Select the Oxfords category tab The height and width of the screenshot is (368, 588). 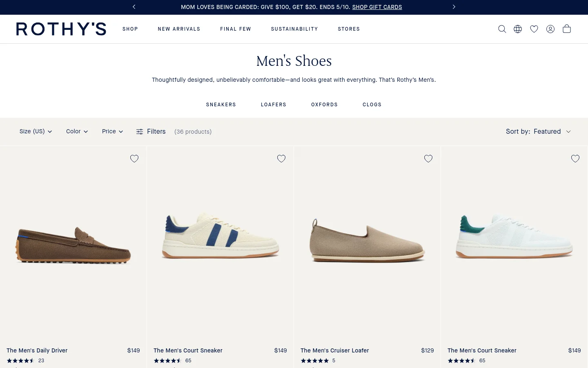tap(325, 105)
